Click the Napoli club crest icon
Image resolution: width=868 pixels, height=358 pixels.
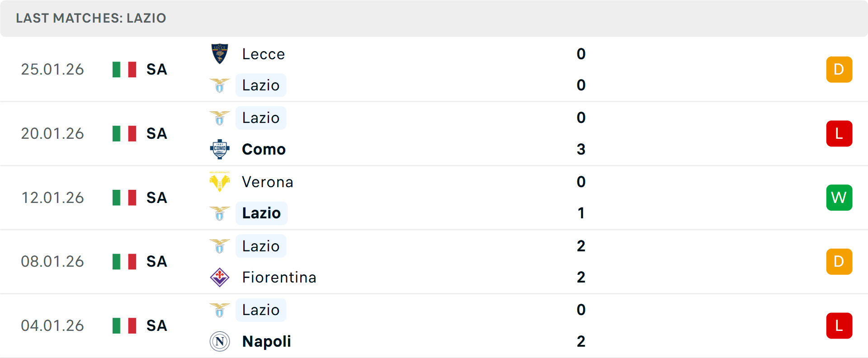[x=220, y=341]
